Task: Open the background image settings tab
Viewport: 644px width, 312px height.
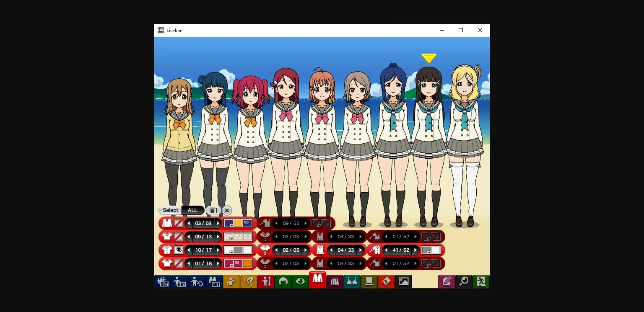Action: [403, 281]
